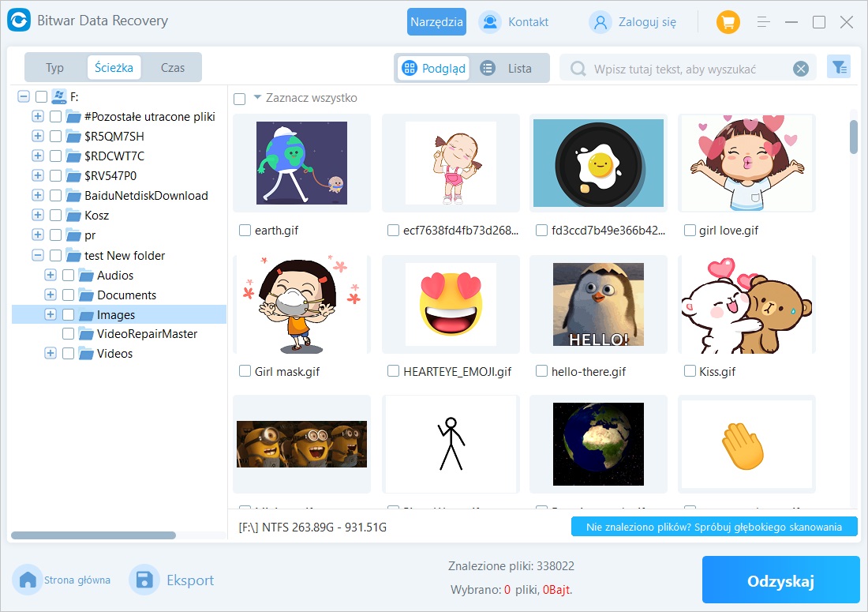Switch to the Czas tab

click(173, 68)
